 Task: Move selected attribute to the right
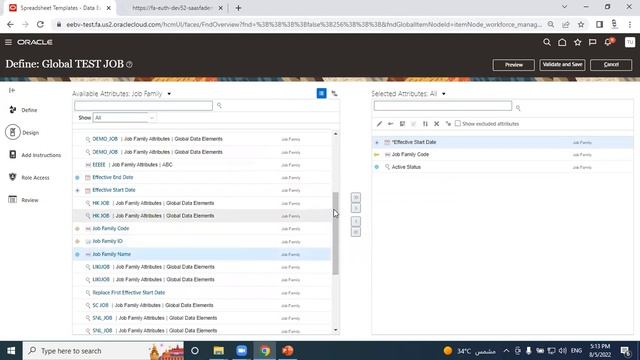point(356,208)
